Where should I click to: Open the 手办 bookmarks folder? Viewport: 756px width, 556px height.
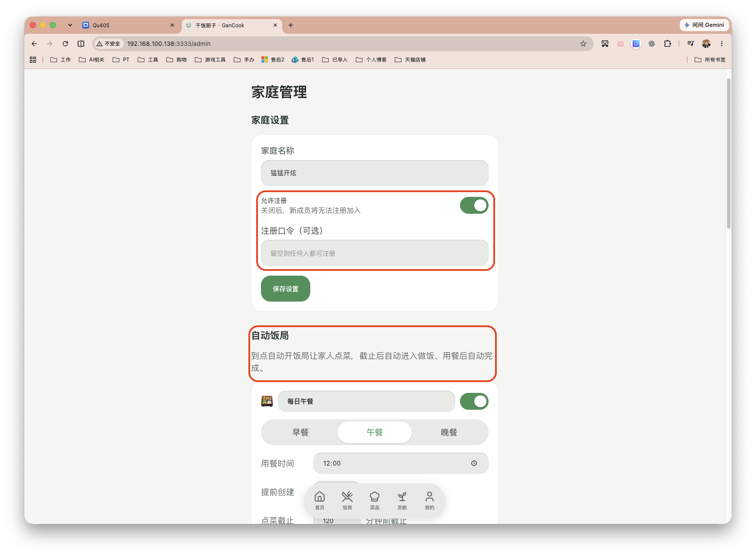pyautogui.click(x=244, y=60)
